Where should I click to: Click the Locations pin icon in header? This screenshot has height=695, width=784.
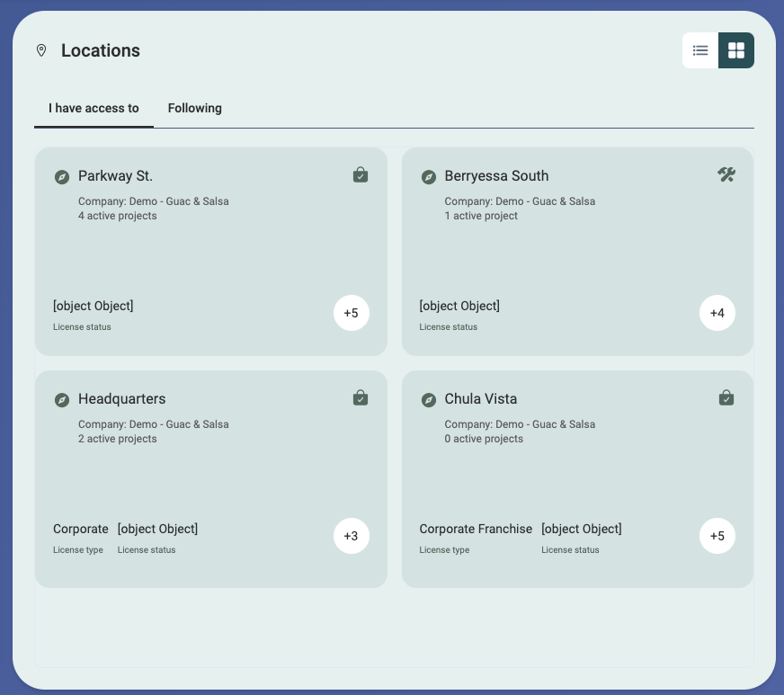click(41, 50)
